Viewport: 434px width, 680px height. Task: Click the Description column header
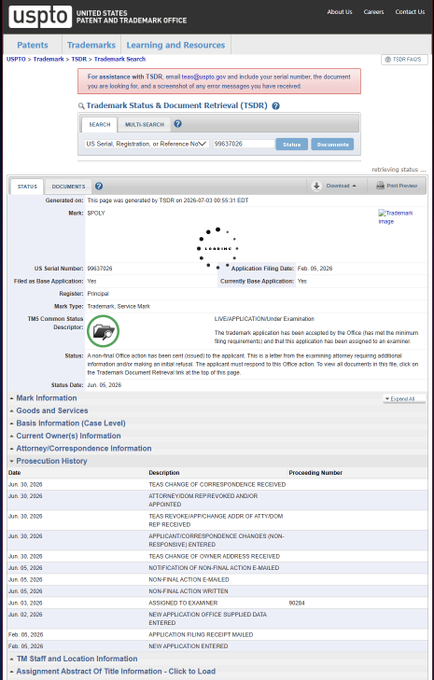pos(164,473)
